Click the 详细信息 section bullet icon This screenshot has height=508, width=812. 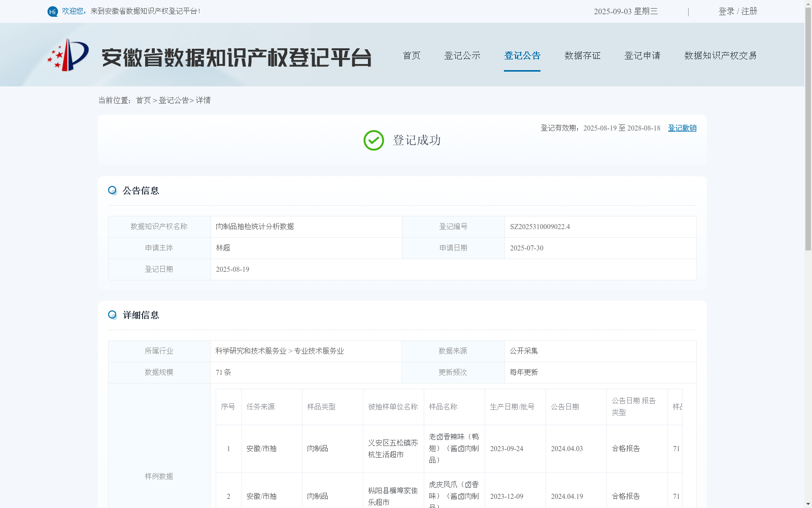pos(112,315)
